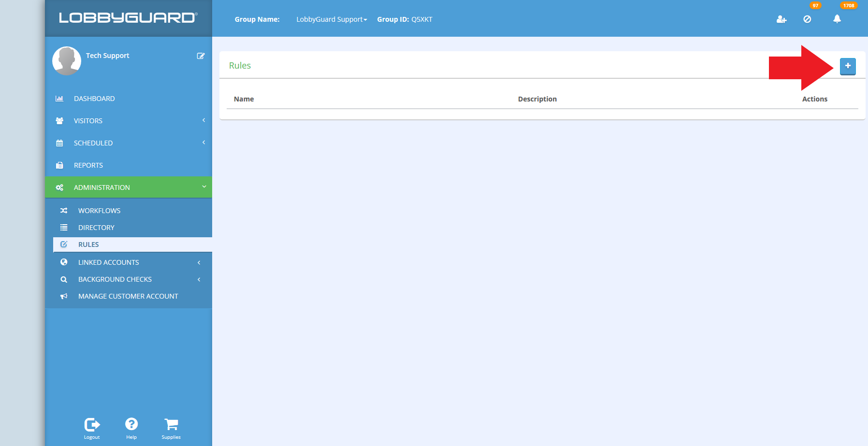Open the Reports menu item
The image size is (868, 446).
pos(129,165)
